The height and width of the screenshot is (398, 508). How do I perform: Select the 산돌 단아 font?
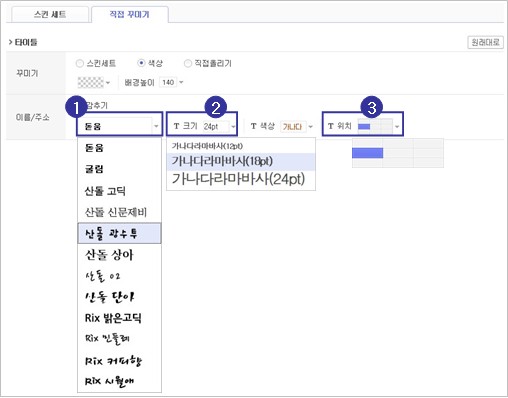119,297
